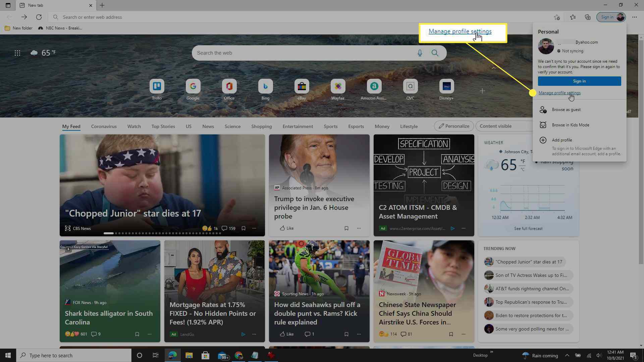
Task: Save the Seahawks double punt article
Action: click(346, 334)
